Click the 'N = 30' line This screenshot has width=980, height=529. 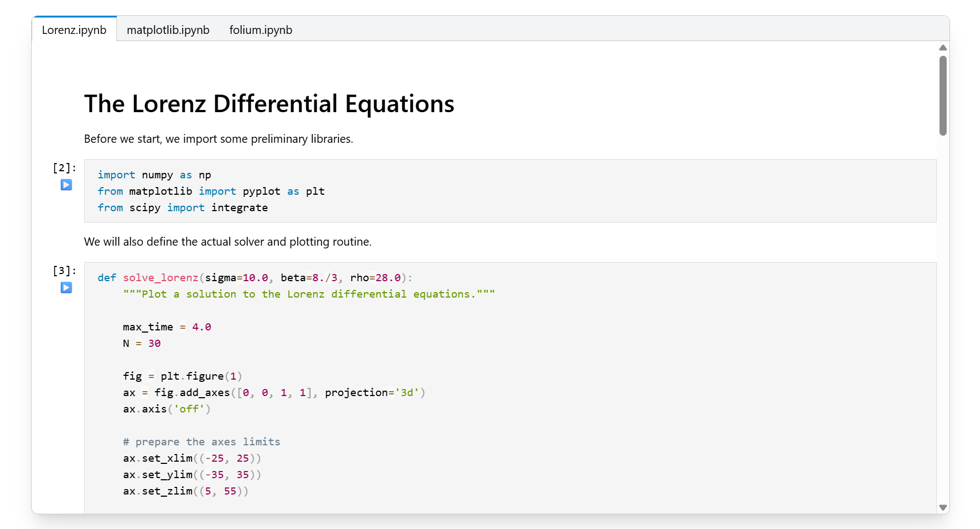[x=142, y=344]
